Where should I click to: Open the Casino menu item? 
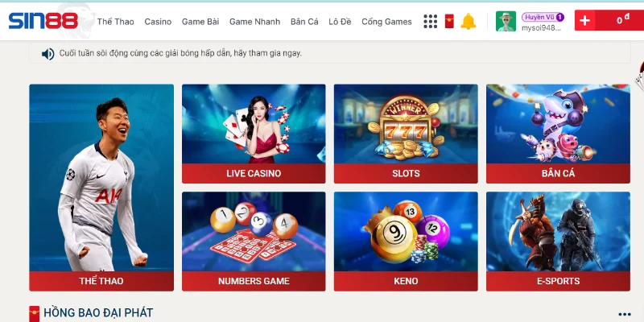click(158, 22)
